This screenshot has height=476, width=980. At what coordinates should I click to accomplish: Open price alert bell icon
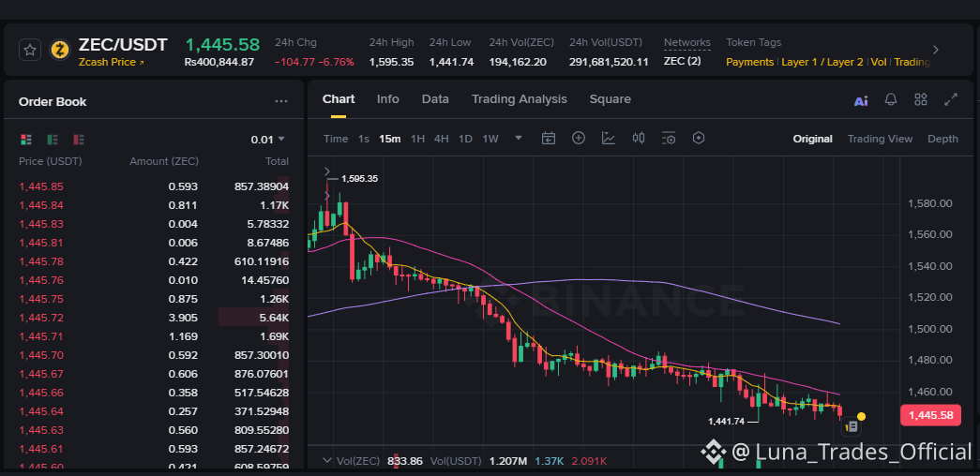pyautogui.click(x=891, y=99)
